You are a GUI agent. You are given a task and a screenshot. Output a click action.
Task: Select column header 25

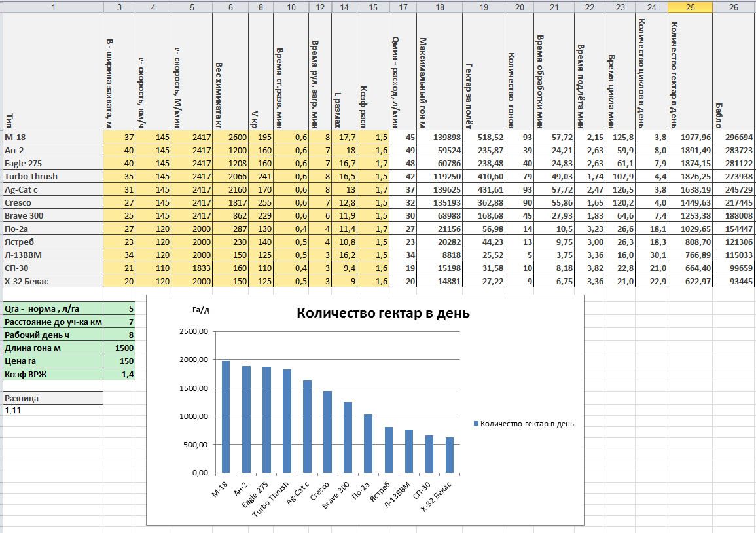pos(690,7)
